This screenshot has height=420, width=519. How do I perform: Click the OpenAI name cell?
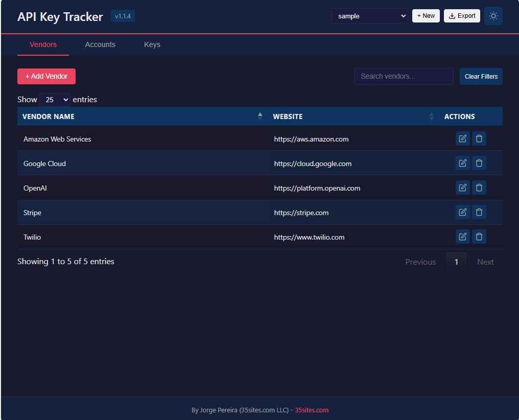point(144,188)
